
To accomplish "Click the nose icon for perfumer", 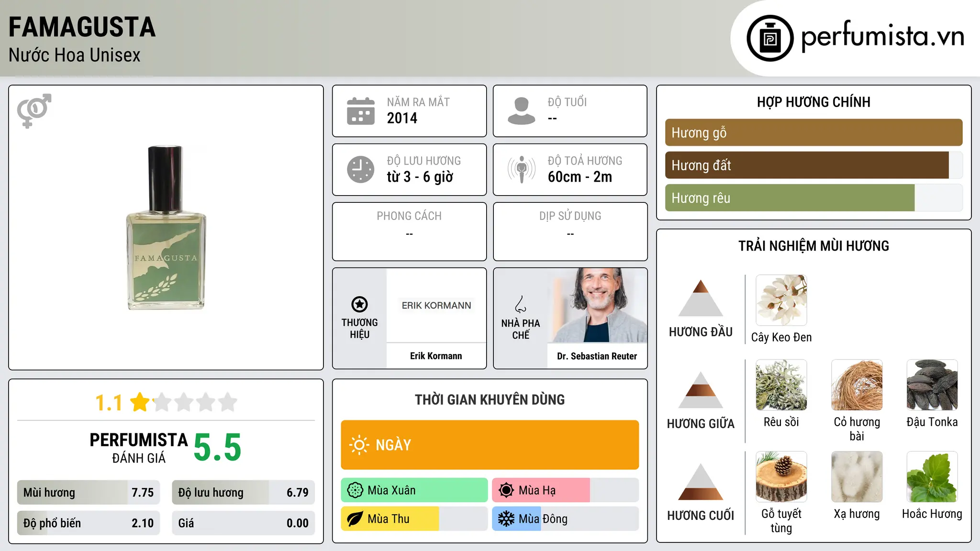I will [521, 304].
